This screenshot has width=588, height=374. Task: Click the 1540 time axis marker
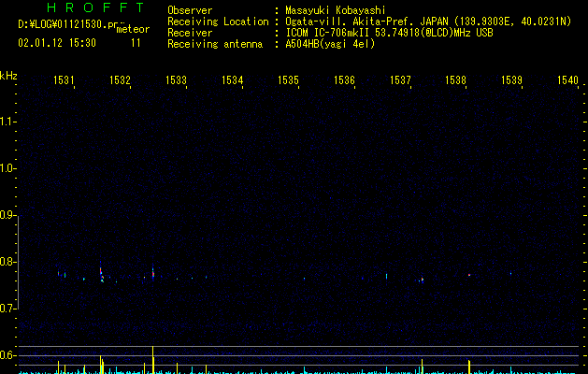point(567,80)
